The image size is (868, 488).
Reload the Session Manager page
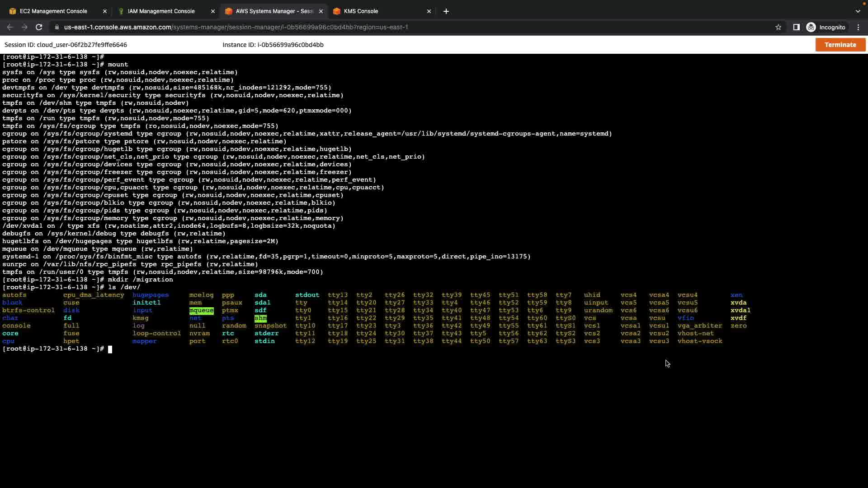click(x=39, y=27)
